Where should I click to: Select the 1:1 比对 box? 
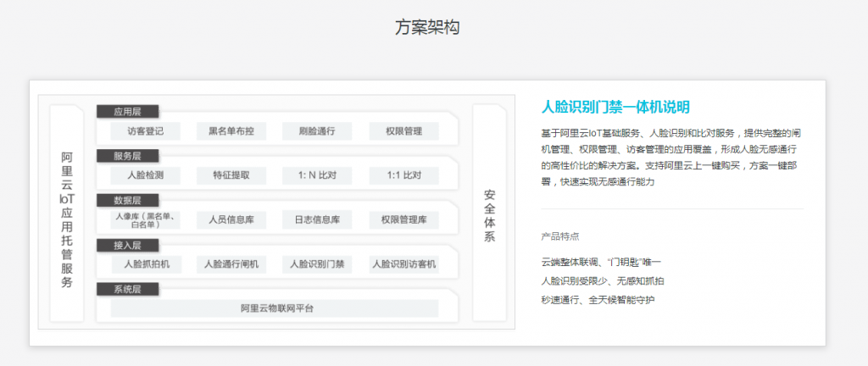tap(403, 175)
